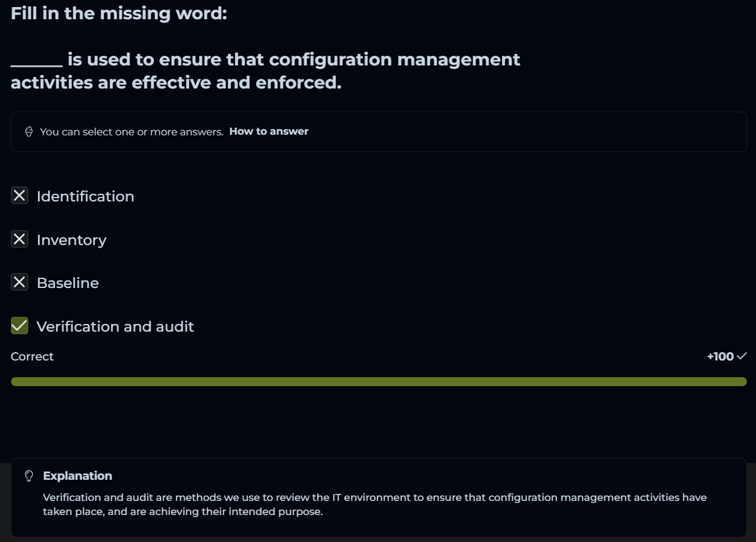The width and height of the screenshot is (756, 542).
Task: Select the "Inventory" answer label
Action: (71, 240)
